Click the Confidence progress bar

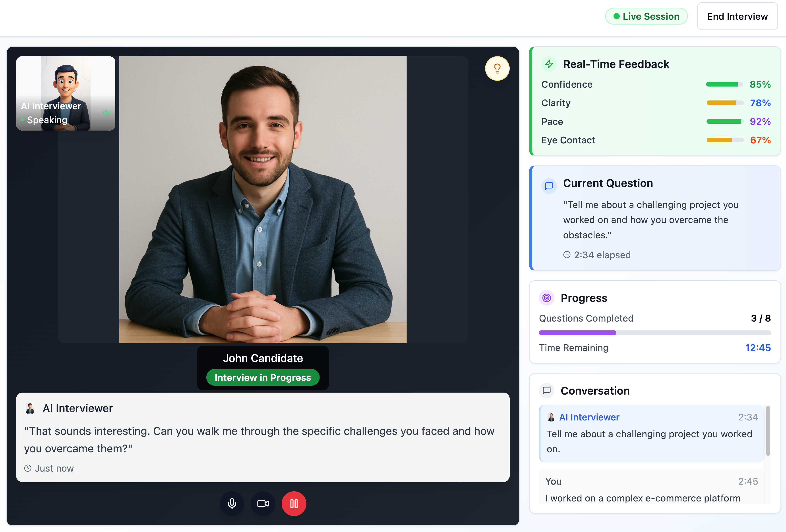724,84
